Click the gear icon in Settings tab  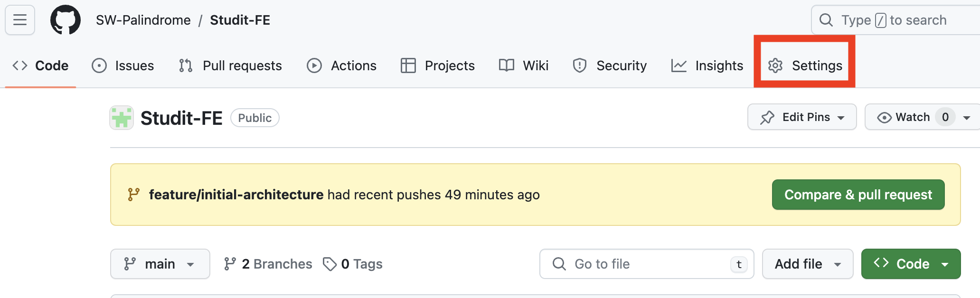pos(775,65)
